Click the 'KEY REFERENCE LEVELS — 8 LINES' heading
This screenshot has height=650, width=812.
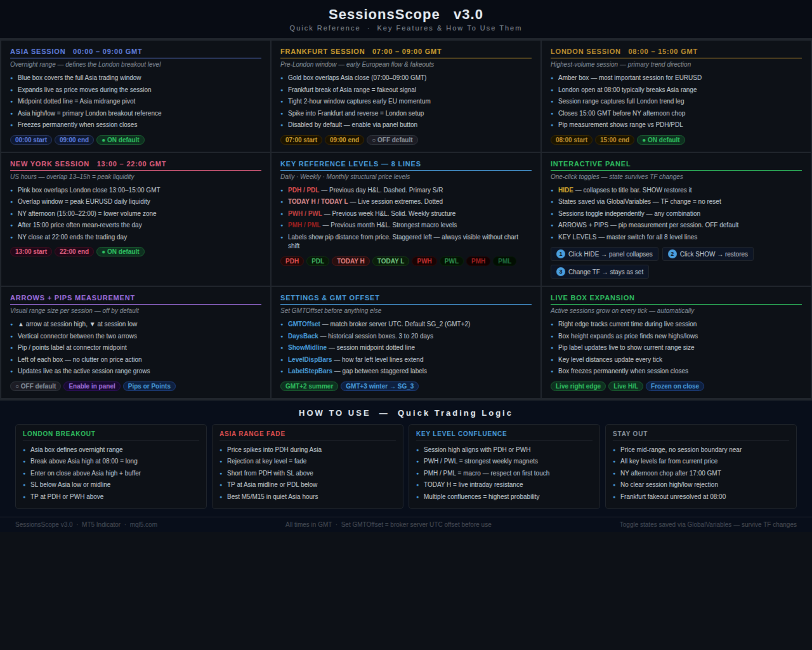click(351, 164)
